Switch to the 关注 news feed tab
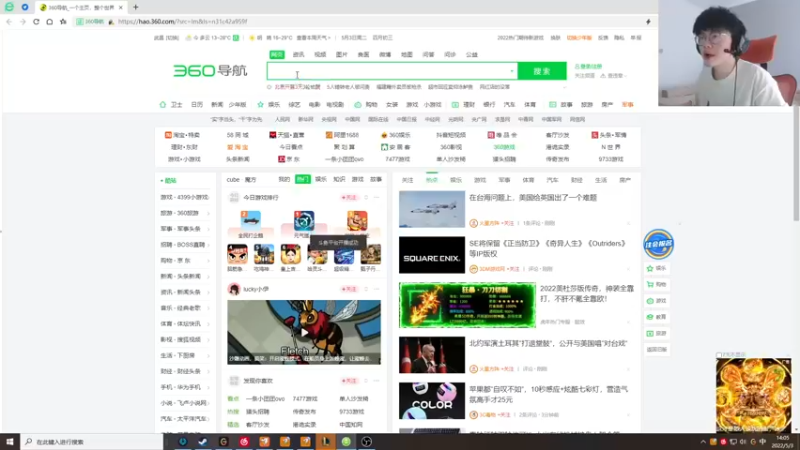Image resolution: width=800 pixels, height=450 pixels. point(407,180)
